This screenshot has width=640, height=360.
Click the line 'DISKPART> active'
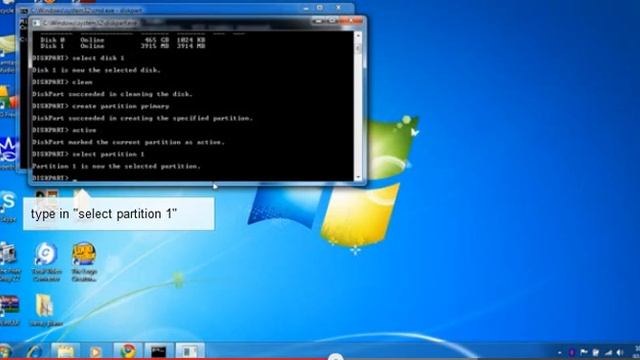[x=64, y=130]
